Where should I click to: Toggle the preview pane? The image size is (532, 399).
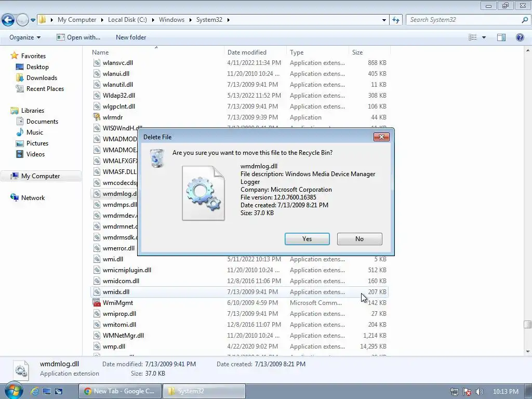[x=501, y=37]
